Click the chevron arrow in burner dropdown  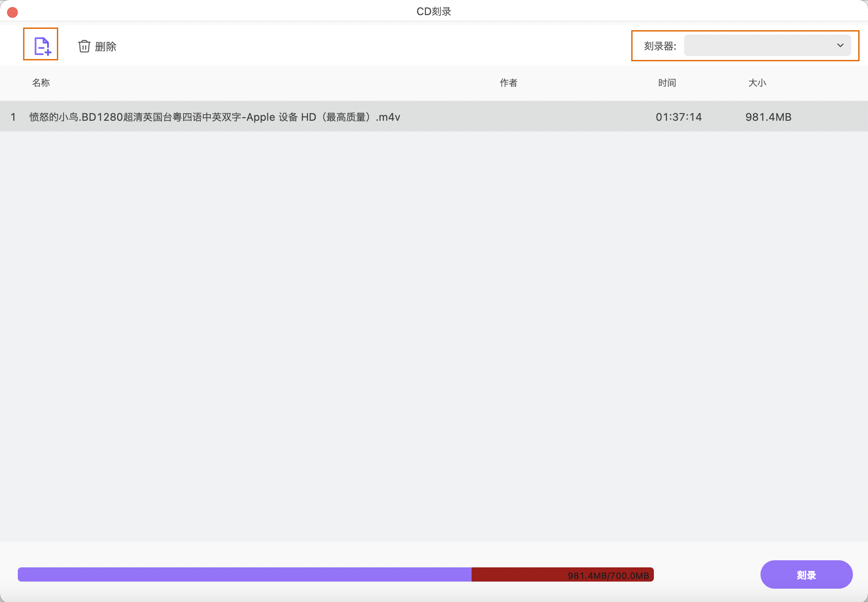840,45
